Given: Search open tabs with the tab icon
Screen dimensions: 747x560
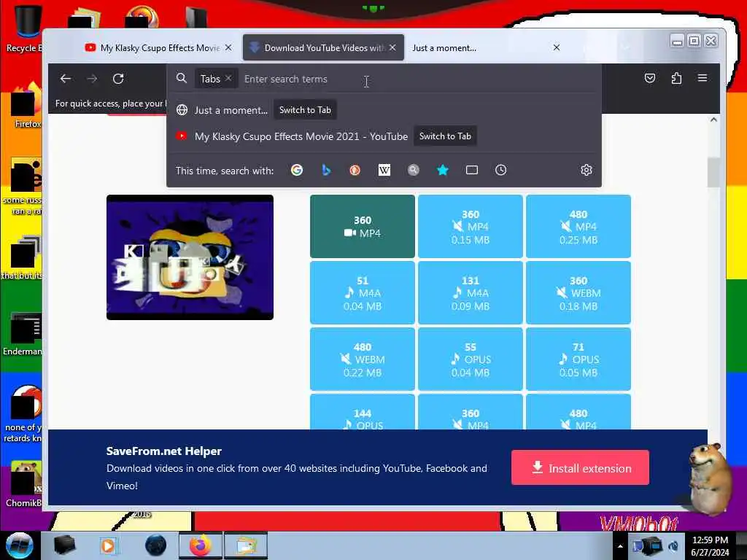Looking at the screenshot, I should [472, 170].
